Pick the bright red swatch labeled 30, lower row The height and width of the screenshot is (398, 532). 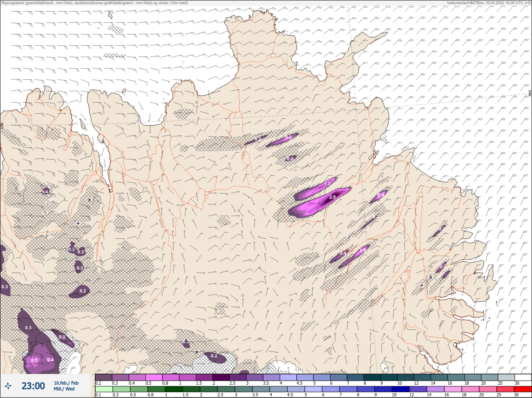pos(523,389)
